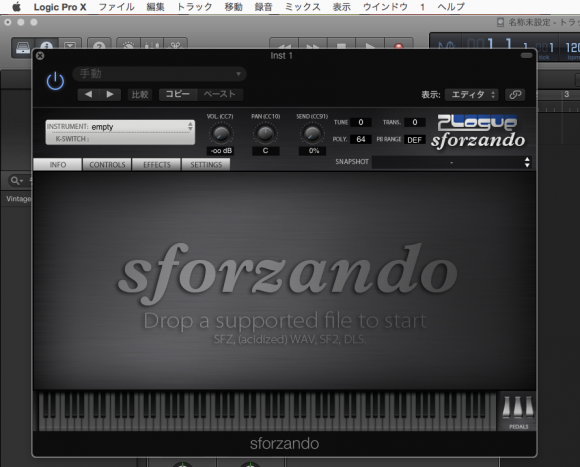The image size is (580, 467).
Task: Click the ペースト button
Action: [x=220, y=94]
